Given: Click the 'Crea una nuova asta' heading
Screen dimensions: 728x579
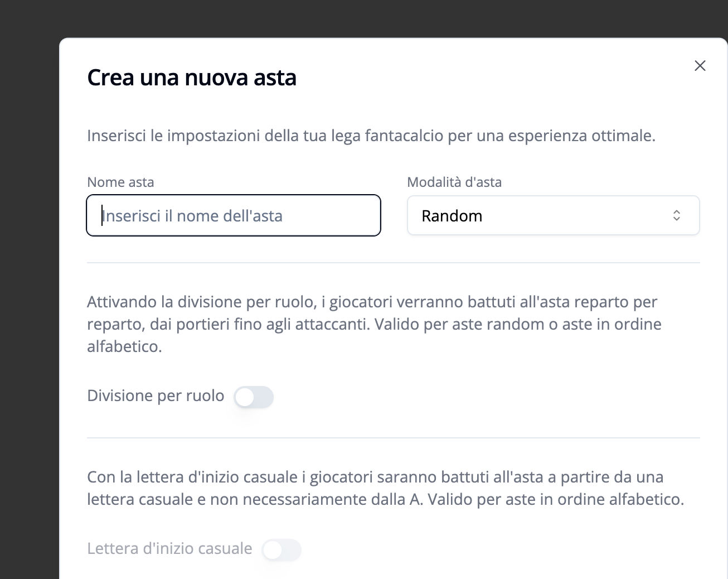Looking at the screenshot, I should pyautogui.click(x=192, y=78).
